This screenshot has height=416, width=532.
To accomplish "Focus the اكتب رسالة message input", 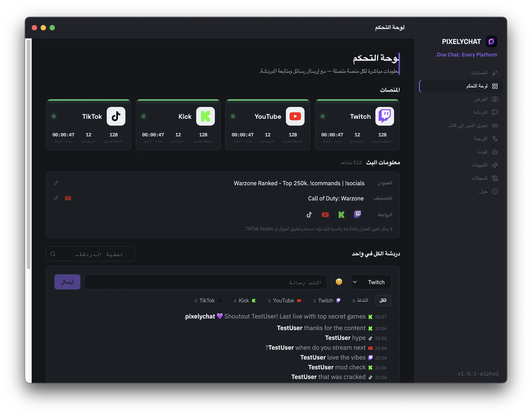I will point(205,282).
